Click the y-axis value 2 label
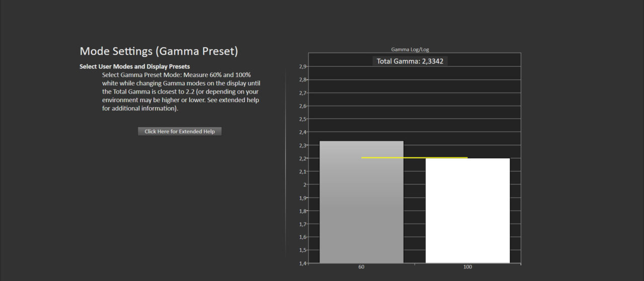Screen dimensions: 644x281 click(304, 184)
